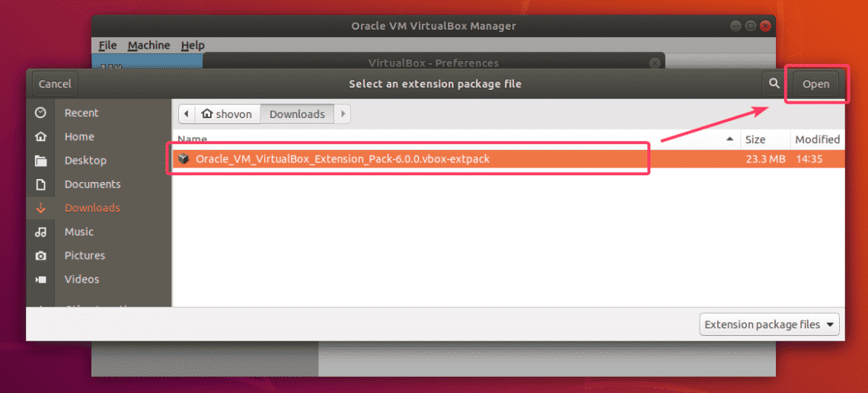Viewport: 868px width, 393px height.
Task: Open the Documents folder icon
Action: 41,184
